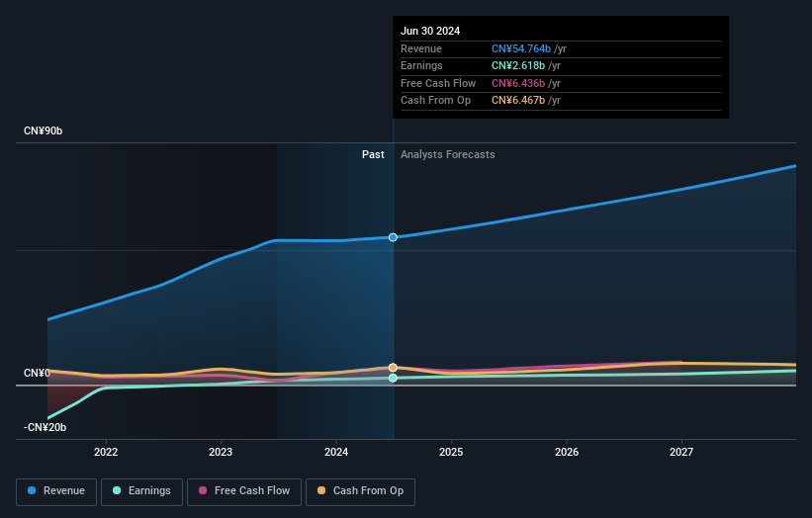Click the CN¥54.764b revenue value

coord(521,48)
